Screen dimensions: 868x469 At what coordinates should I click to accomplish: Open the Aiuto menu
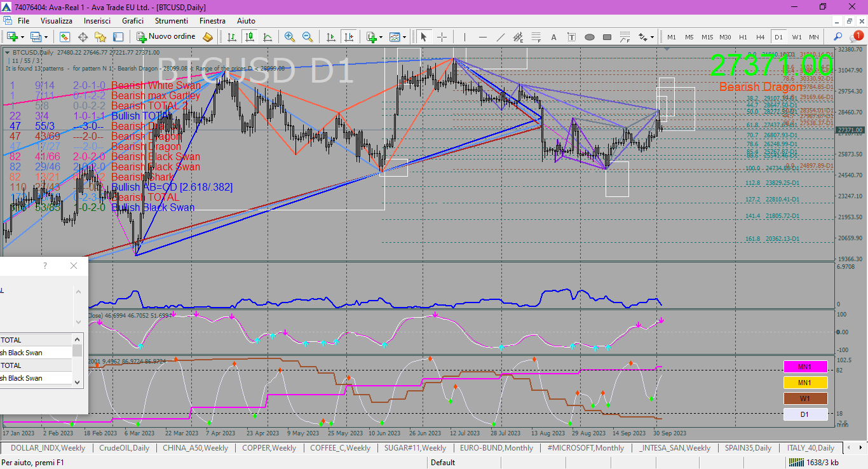(246, 21)
